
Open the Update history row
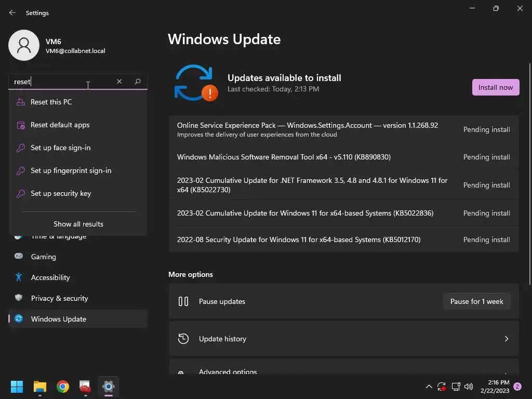(x=344, y=339)
